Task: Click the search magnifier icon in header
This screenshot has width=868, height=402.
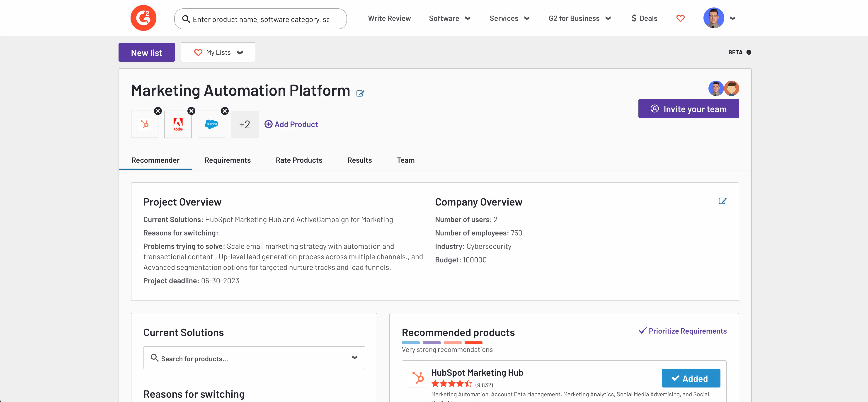Action: tap(186, 19)
